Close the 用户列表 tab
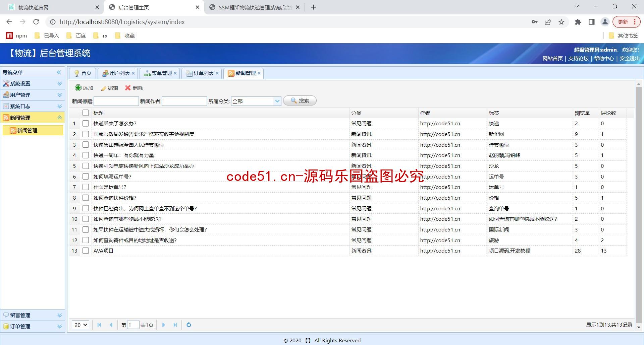Viewport: 644px width, 345px height. 133,73
